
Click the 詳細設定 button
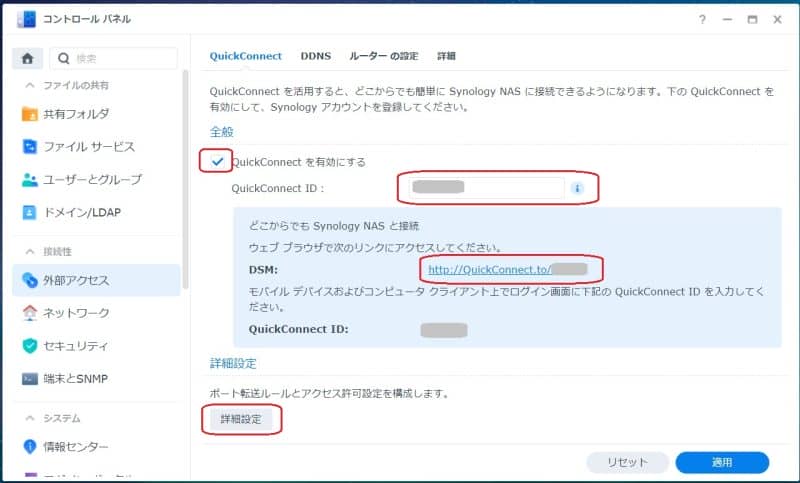point(241,419)
